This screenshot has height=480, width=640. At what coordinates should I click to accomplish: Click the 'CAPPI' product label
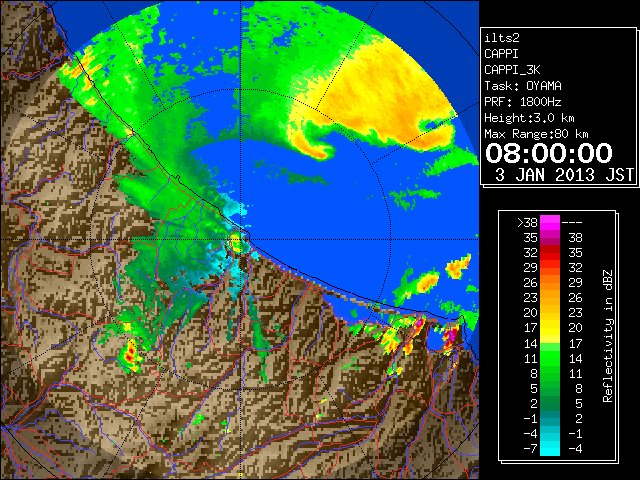(x=501, y=54)
